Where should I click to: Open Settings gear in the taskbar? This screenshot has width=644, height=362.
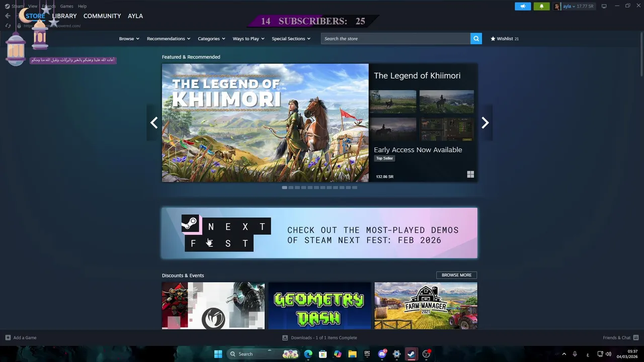pos(396,354)
